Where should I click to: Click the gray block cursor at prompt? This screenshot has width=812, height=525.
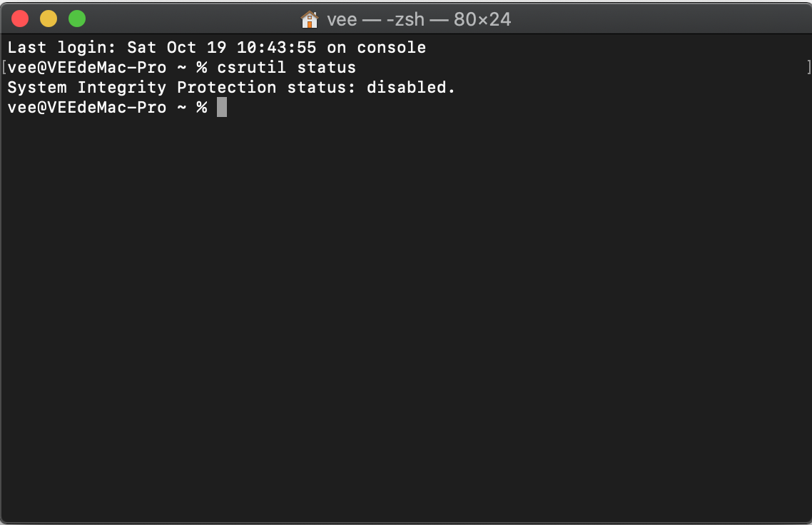point(222,107)
